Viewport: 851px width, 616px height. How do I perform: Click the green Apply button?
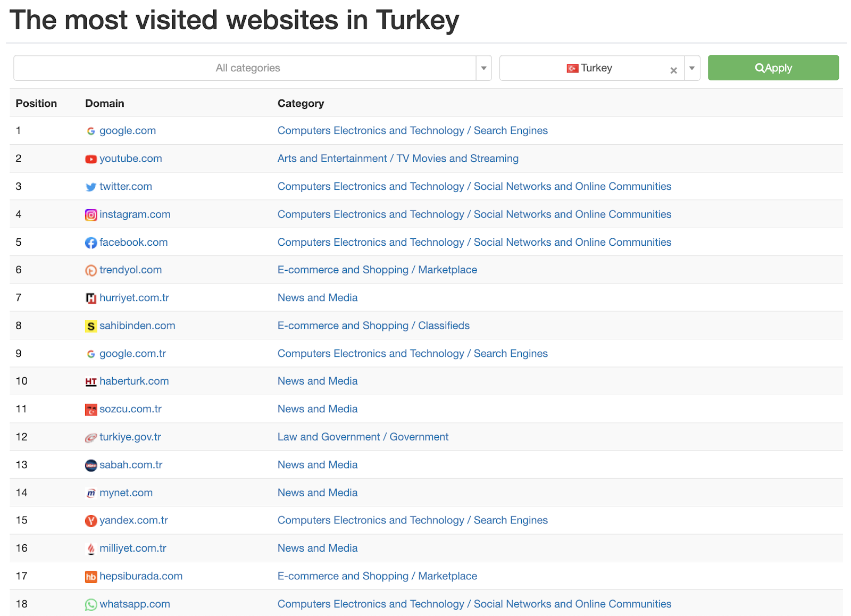(x=773, y=68)
